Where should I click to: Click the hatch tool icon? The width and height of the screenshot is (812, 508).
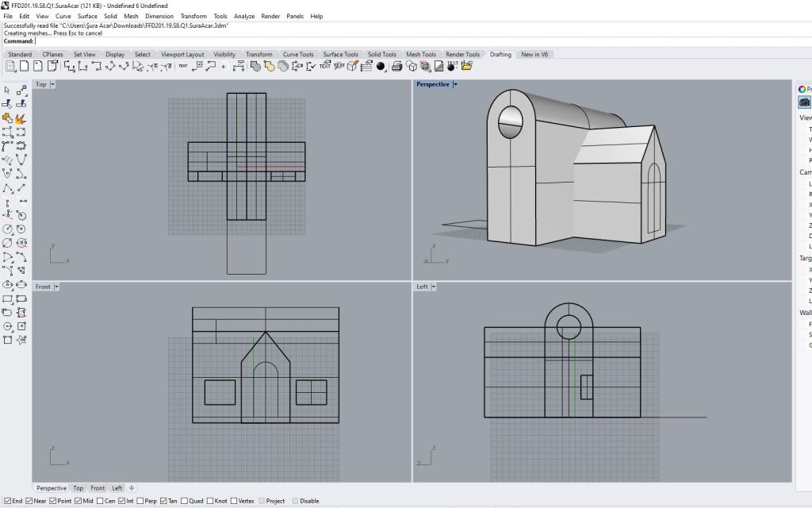tap(256, 67)
